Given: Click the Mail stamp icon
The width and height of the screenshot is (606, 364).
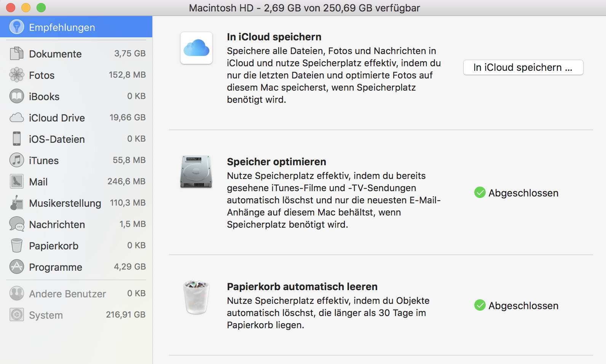Looking at the screenshot, I should click(x=16, y=182).
